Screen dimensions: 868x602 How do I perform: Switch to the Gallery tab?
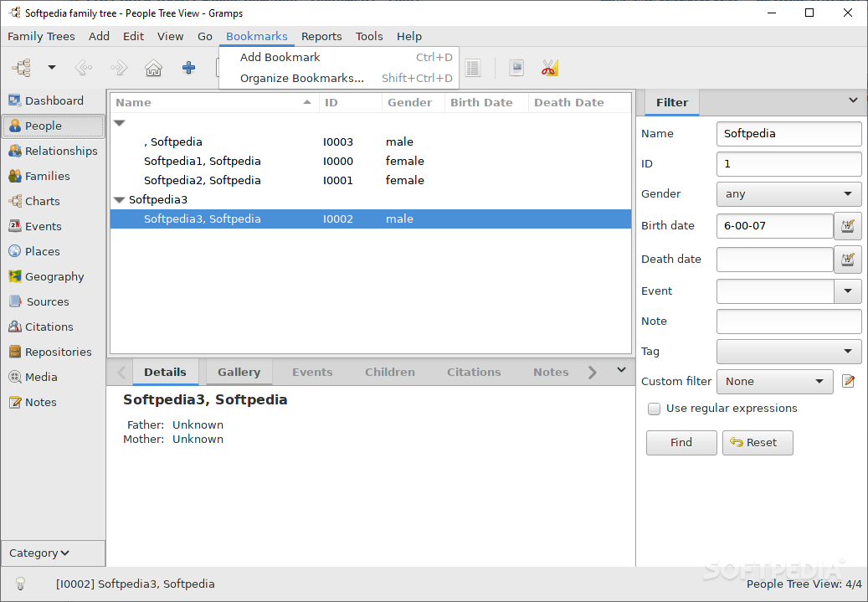point(239,372)
